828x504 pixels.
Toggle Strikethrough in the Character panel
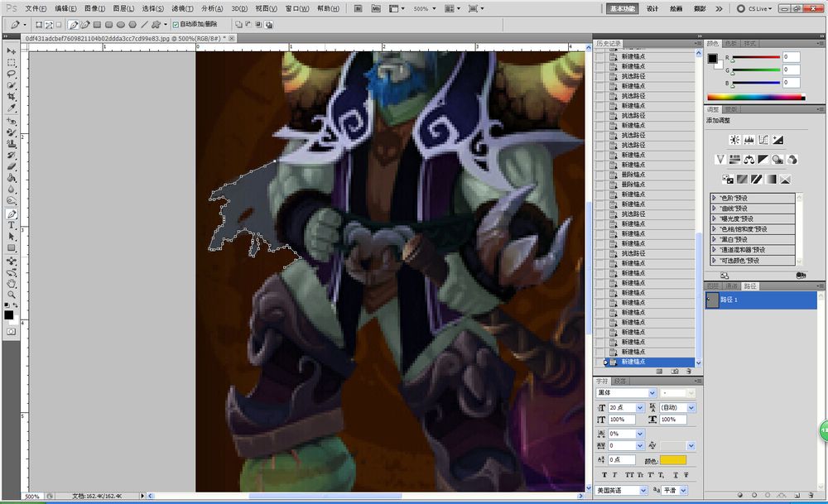686,475
